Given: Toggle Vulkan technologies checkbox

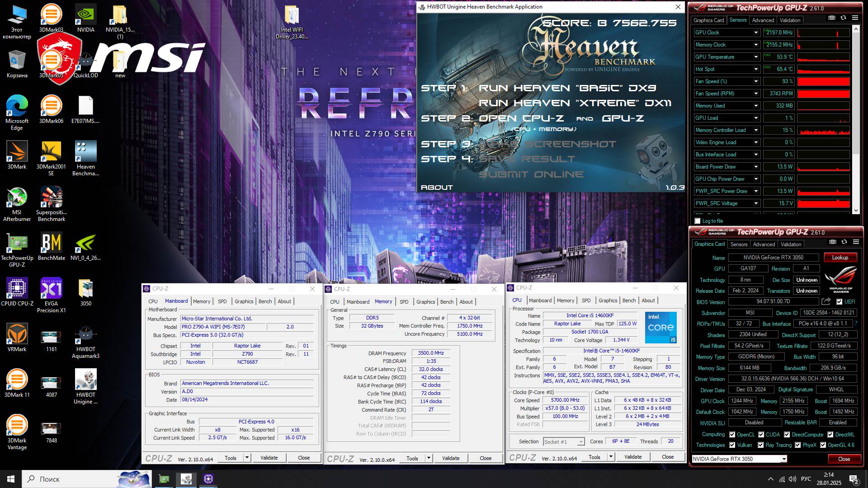Looking at the screenshot, I should click(x=732, y=445).
